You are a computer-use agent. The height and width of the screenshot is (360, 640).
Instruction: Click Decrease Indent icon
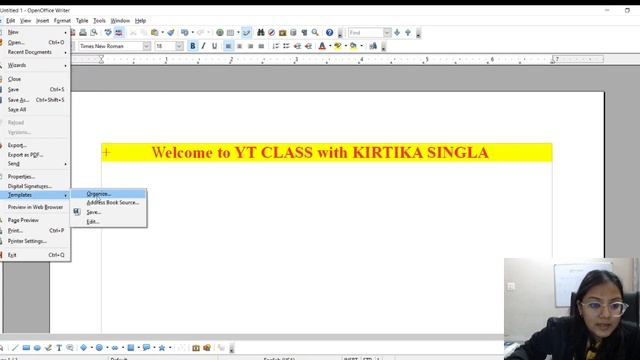(x=298, y=46)
